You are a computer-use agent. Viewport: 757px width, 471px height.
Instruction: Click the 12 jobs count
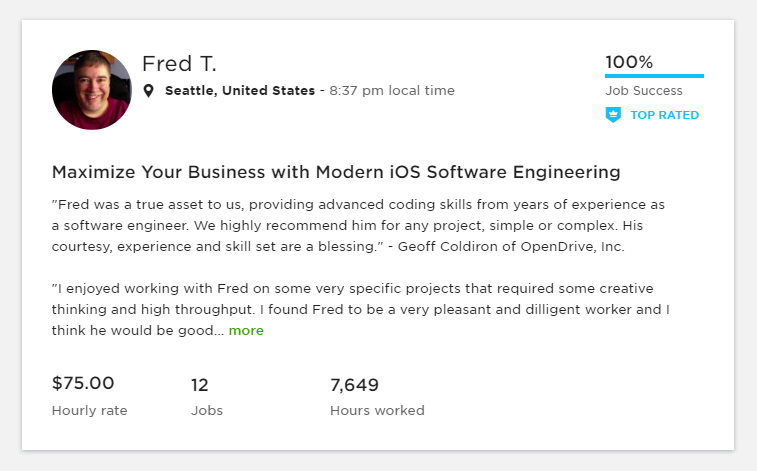199,384
